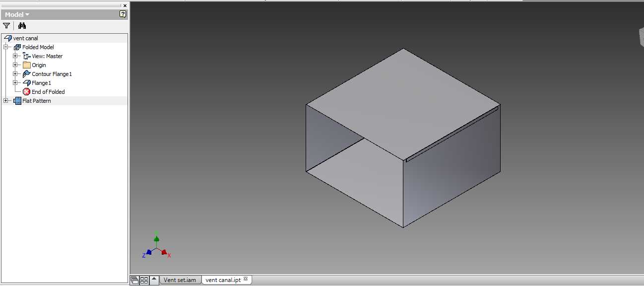Click the Origin folder icon
The width and height of the screenshot is (644, 286).
[27, 65]
